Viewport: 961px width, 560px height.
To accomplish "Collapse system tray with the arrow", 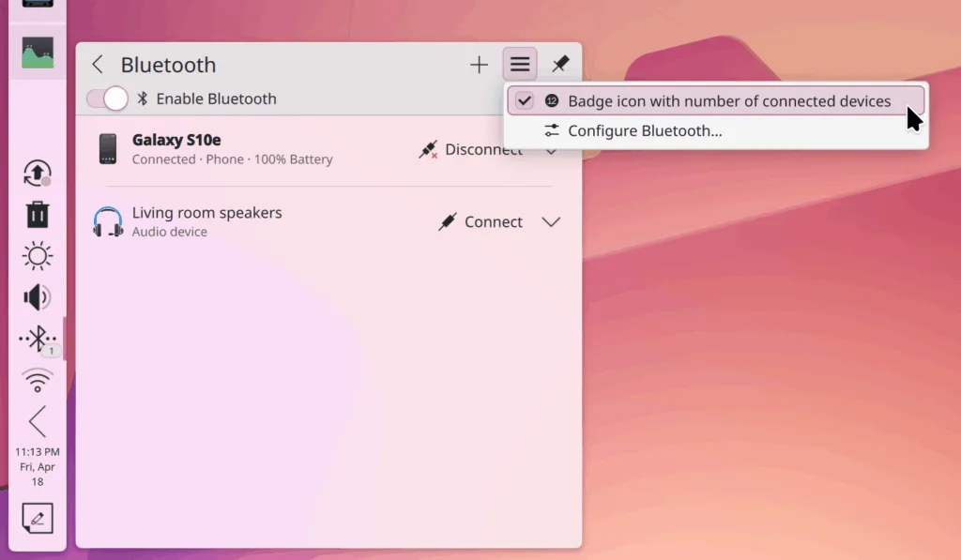I will [x=38, y=421].
